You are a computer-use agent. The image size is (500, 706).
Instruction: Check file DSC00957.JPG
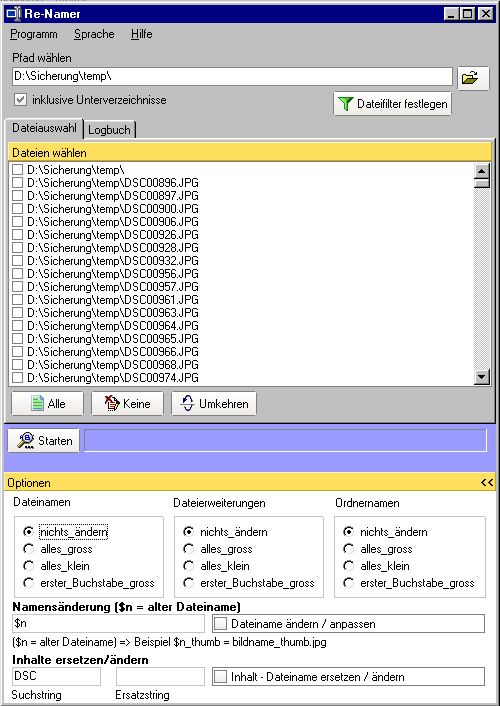coord(18,287)
